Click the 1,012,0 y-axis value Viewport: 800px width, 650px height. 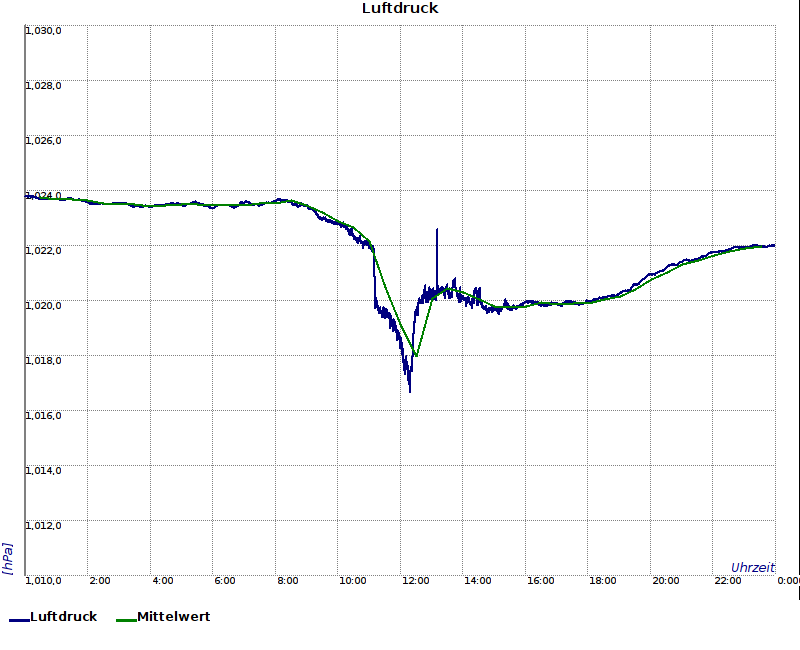click(43, 526)
